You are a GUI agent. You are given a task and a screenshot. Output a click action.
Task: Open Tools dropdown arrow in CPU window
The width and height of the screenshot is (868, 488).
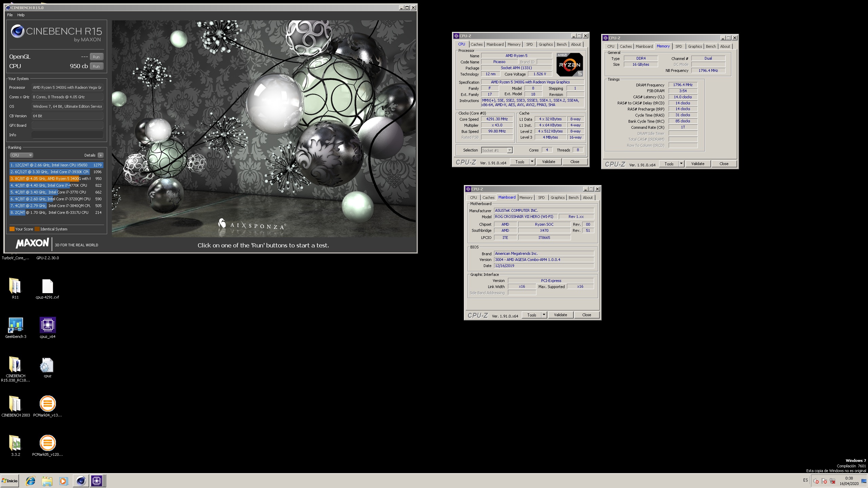pyautogui.click(x=532, y=162)
